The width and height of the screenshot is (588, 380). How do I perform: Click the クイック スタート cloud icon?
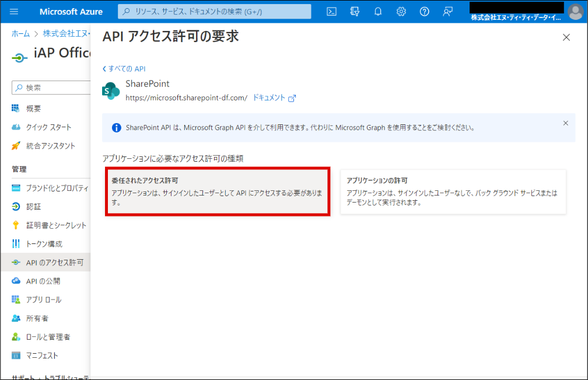point(16,127)
